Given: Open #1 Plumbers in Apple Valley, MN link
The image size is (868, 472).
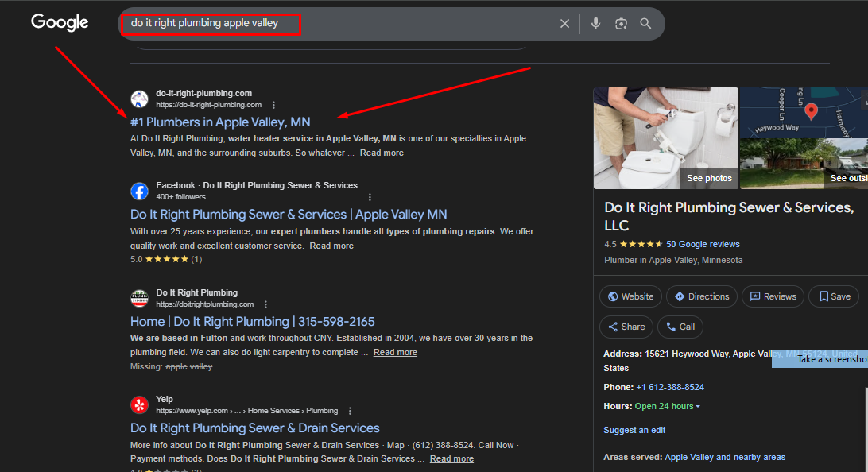Looking at the screenshot, I should [220, 122].
